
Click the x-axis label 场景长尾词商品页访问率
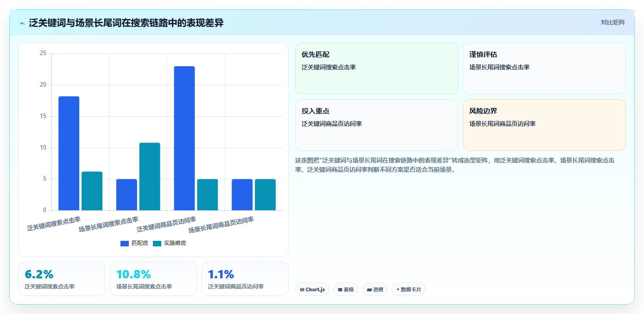coord(221,225)
